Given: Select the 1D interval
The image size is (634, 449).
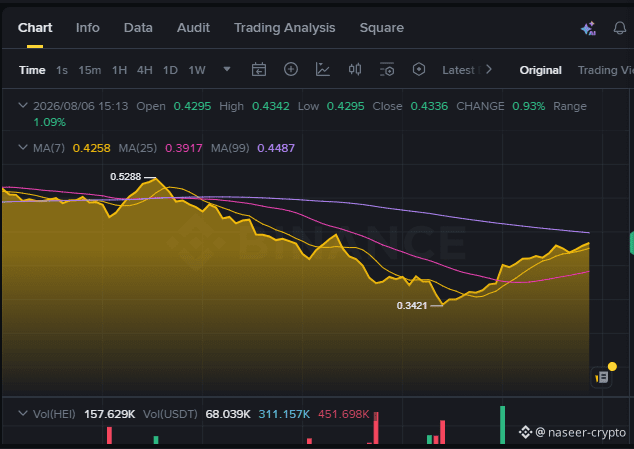Looking at the screenshot, I should (x=170, y=70).
